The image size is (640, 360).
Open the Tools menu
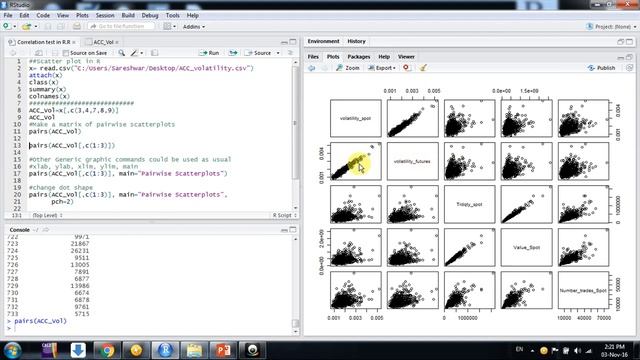(172, 15)
